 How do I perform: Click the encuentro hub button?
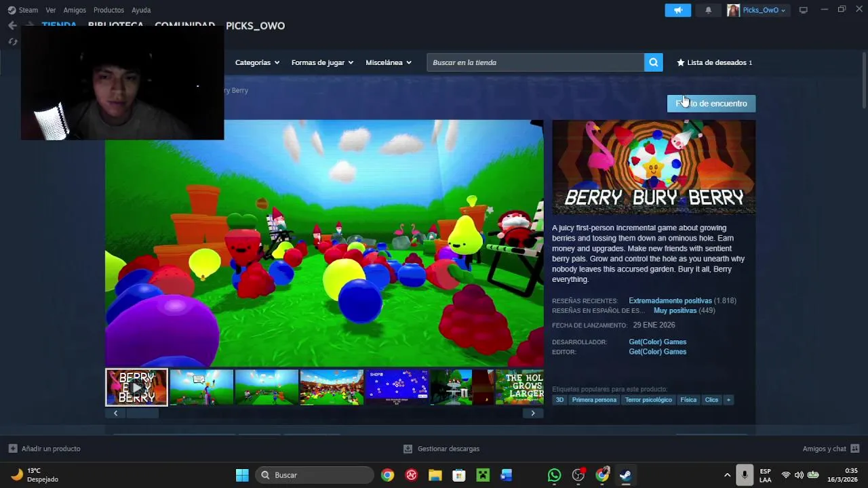(x=711, y=104)
